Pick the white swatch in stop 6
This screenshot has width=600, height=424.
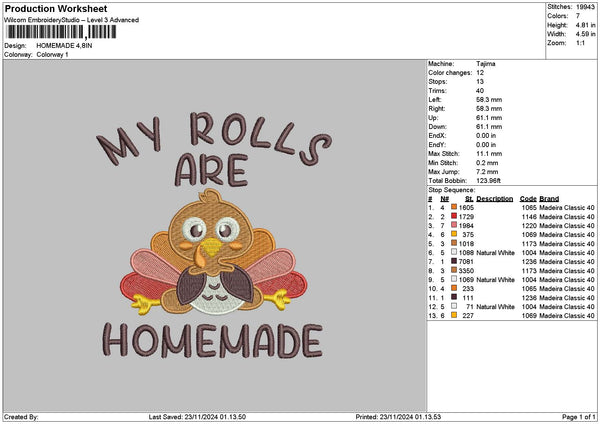pos(454,252)
